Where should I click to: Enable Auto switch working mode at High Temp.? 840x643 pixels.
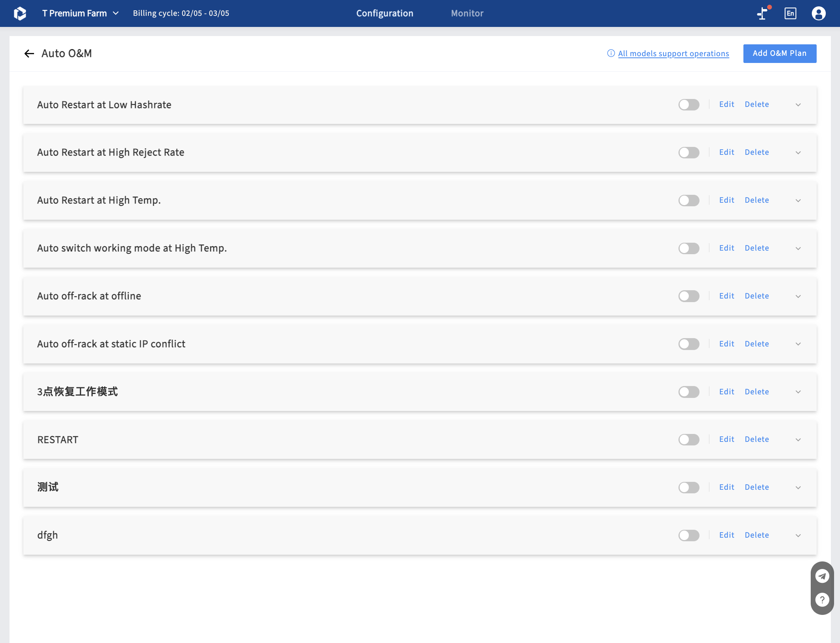coord(689,248)
